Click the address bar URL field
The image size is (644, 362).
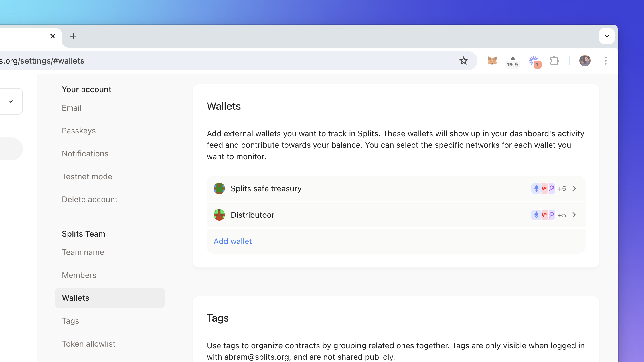coord(200,61)
